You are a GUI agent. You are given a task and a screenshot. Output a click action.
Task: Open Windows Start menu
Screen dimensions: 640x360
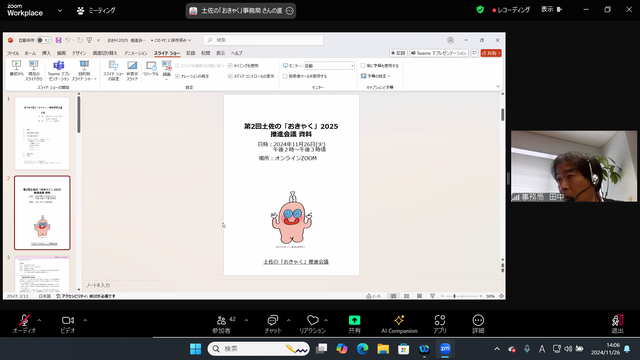196,349
